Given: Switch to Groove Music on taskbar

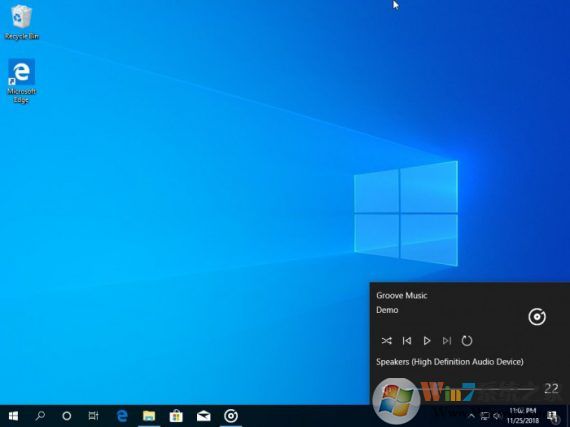Looking at the screenshot, I should (x=231, y=416).
